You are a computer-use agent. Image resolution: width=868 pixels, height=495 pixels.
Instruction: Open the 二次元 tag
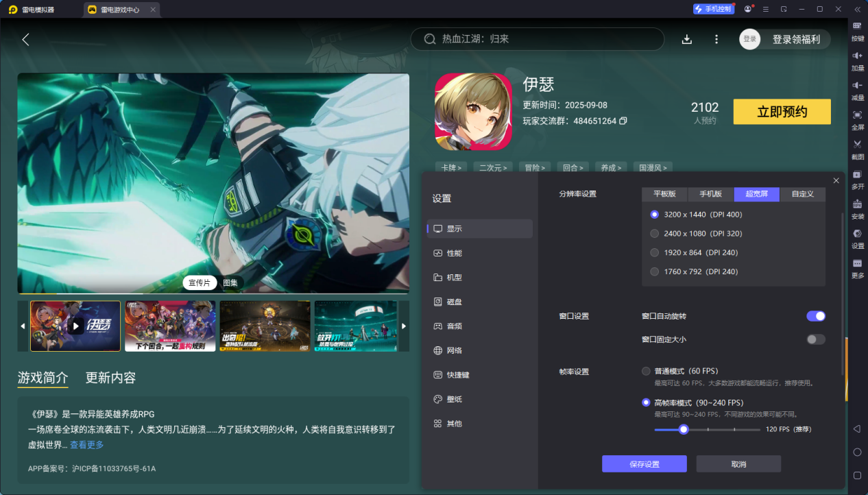(x=493, y=167)
